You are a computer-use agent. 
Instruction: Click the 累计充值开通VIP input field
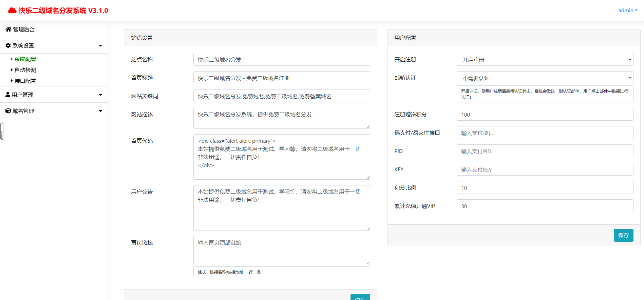545,206
